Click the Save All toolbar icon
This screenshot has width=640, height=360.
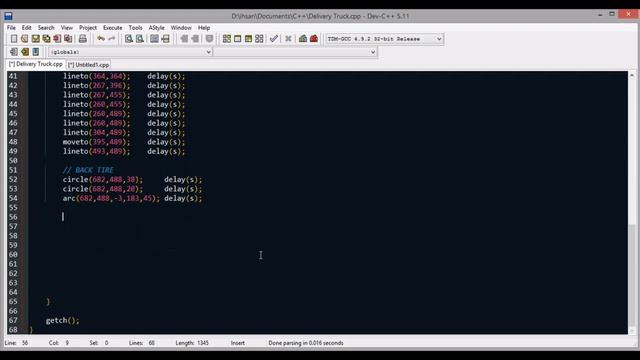coord(47,39)
